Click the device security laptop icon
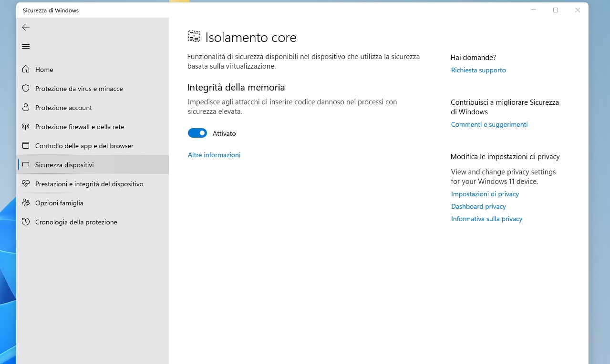This screenshot has width=610, height=364. coord(26,165)
